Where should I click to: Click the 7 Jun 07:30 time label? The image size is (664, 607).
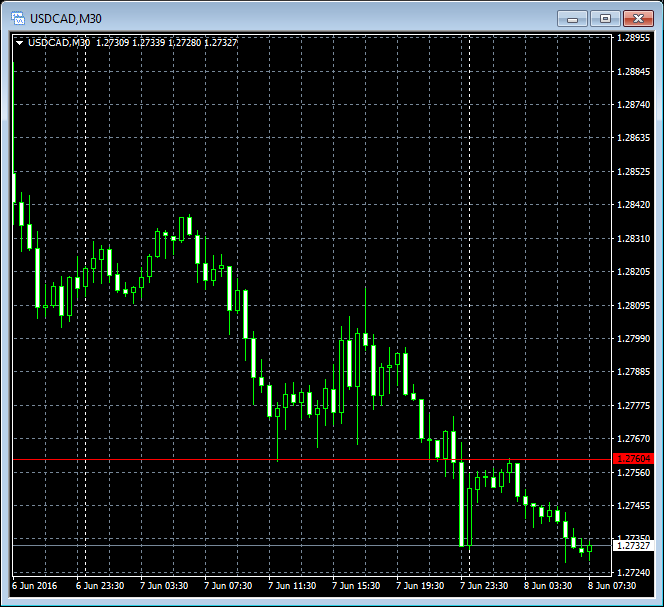(x=228, y=585)
